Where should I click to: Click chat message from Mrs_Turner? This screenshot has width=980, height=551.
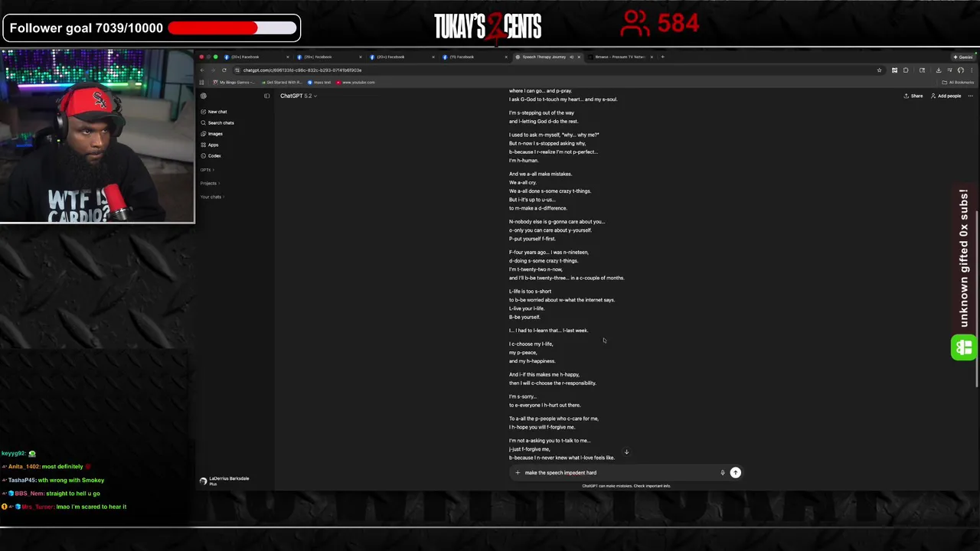(x=64, y=507)
